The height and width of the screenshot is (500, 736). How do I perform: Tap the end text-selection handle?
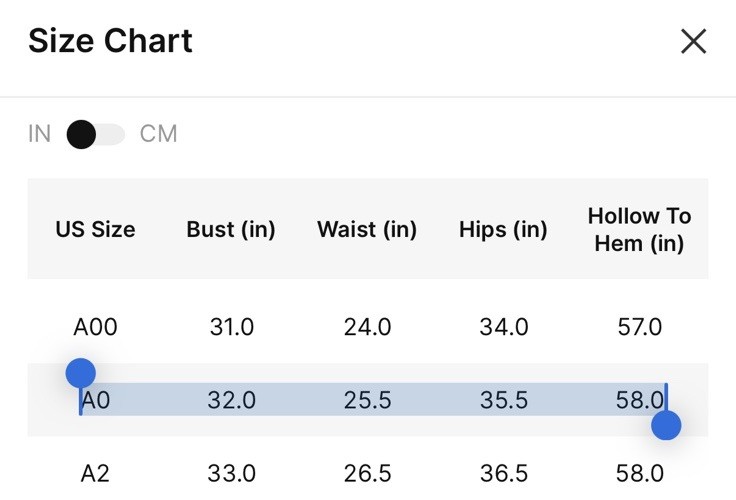[666, 425]
